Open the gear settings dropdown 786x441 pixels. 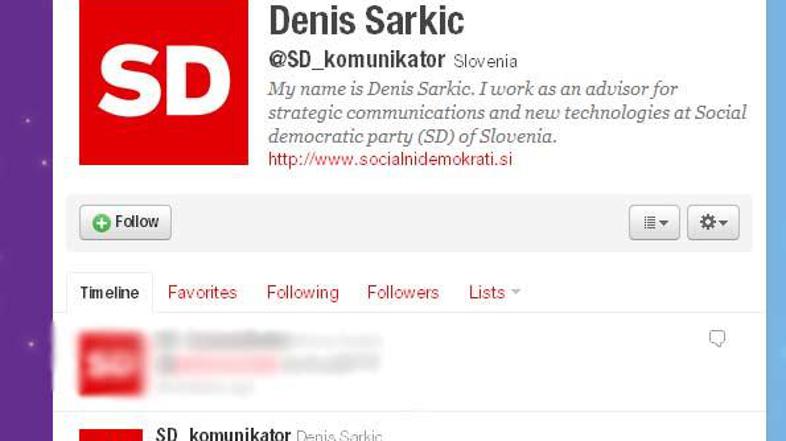tap(713, 222)
